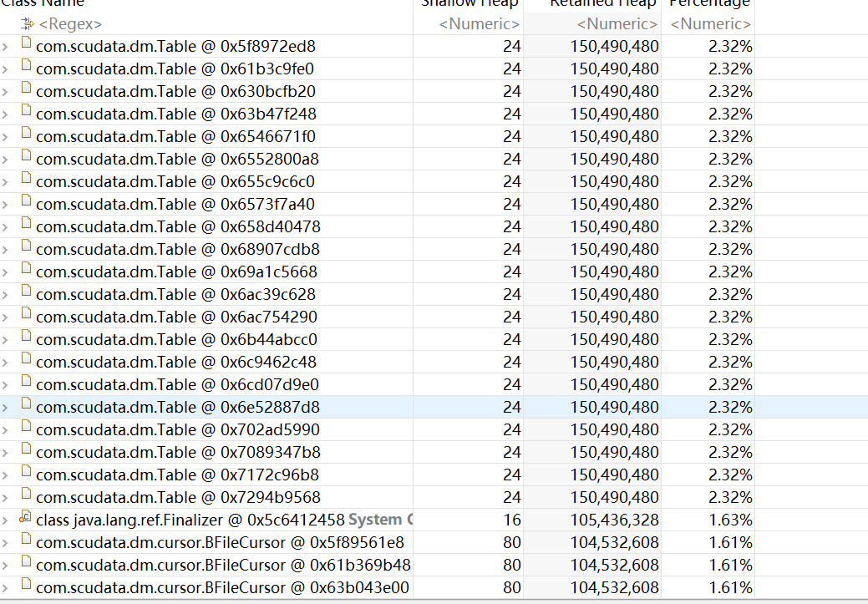Expand the BFileCursor @ 0x61b369b48 row
Image resolution: width=868 pixels, height=604 pixels.
(5, 566)
